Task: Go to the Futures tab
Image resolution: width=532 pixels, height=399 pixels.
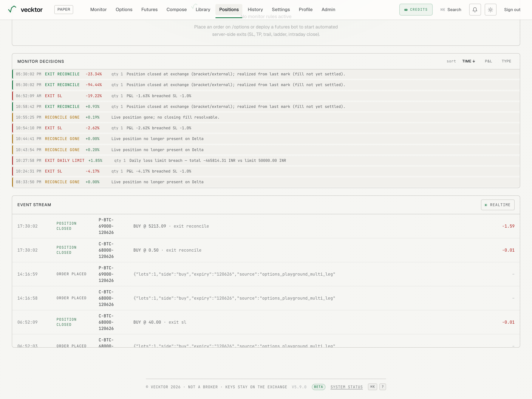Action: (149, 10)
